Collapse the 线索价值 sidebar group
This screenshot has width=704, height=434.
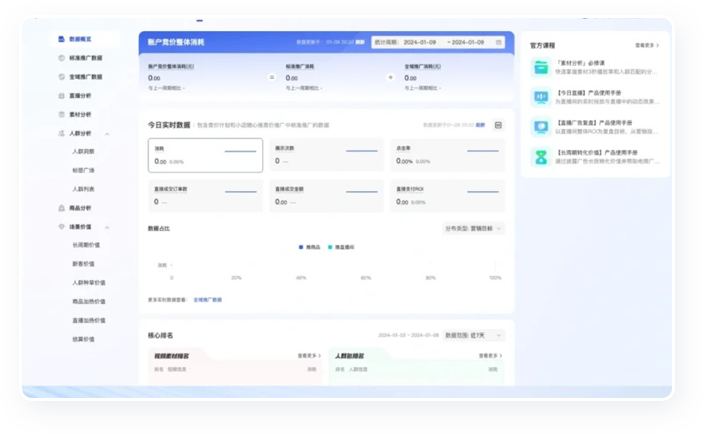point(107,227)
